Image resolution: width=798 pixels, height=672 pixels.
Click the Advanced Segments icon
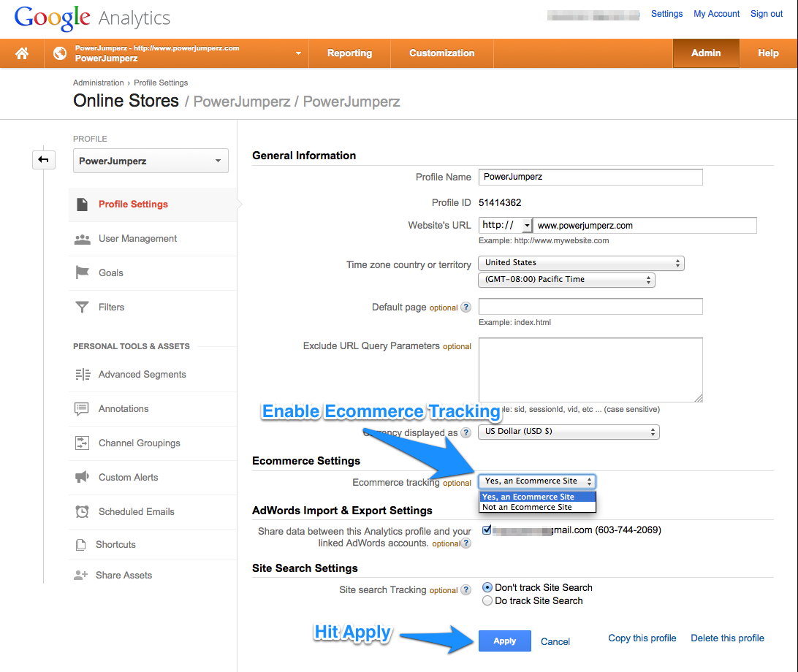point(83,375)
